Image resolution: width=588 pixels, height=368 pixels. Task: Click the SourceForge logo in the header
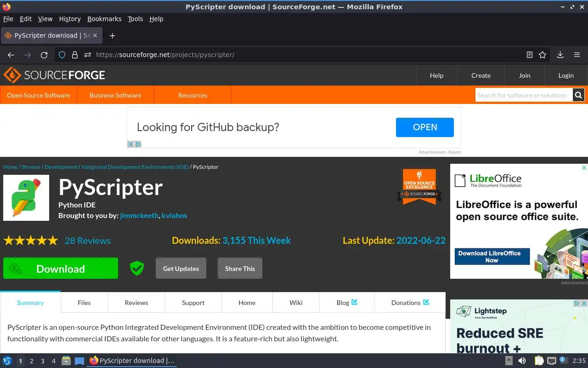(x=54, y=75)
